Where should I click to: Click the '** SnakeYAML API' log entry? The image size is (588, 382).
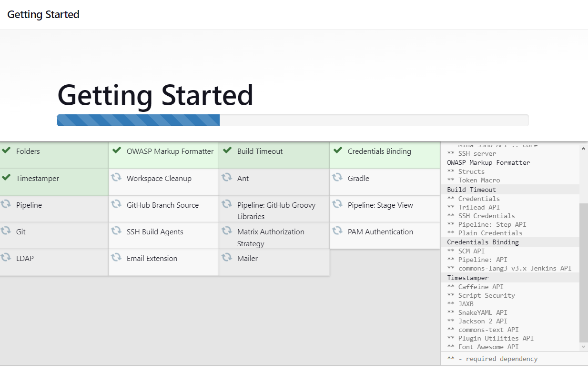tap(477, 312)
